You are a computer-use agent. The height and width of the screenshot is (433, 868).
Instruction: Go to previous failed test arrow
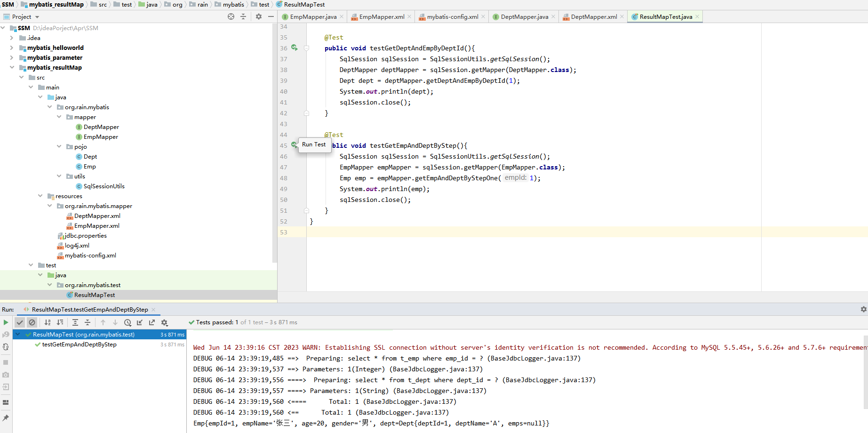click(103, 322)
